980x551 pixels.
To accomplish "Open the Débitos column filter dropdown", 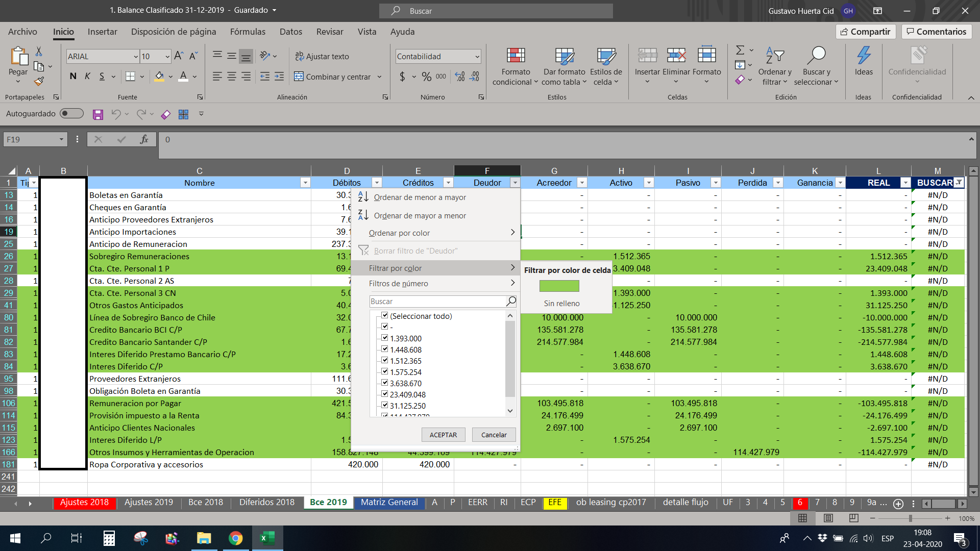I will pos(377,183).
